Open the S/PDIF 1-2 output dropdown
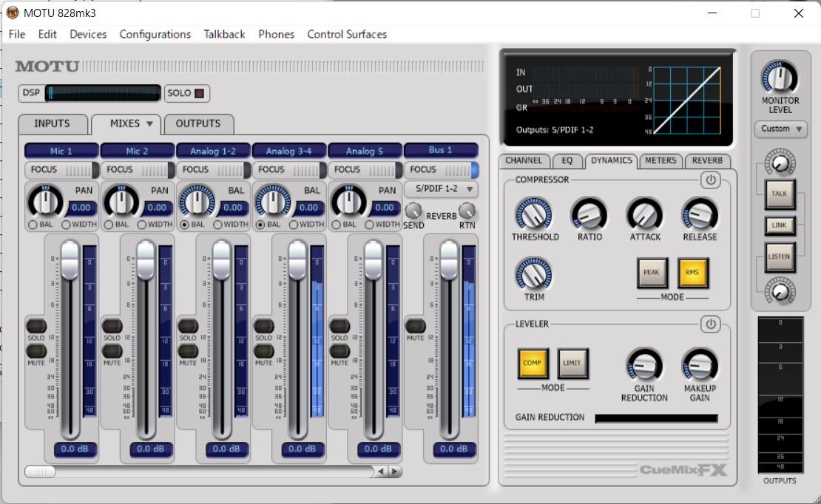Viewport: 821px width, 504px height. [x=442, y=188]
